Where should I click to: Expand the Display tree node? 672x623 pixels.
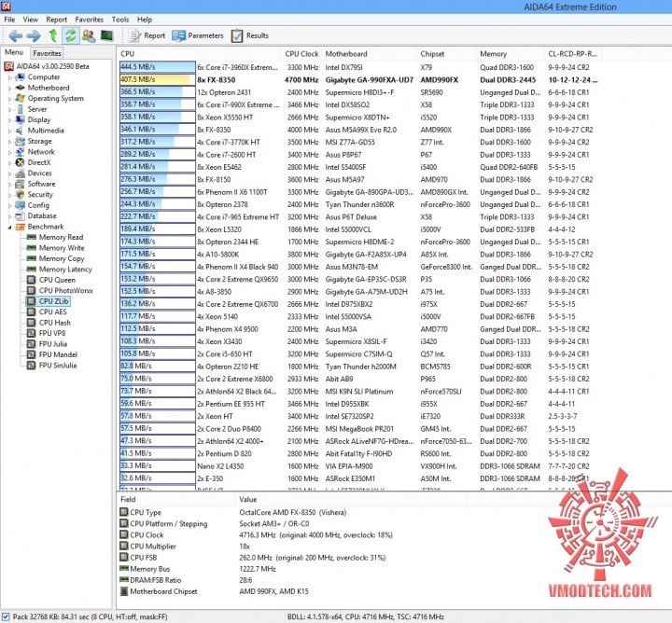pos(10,120)
